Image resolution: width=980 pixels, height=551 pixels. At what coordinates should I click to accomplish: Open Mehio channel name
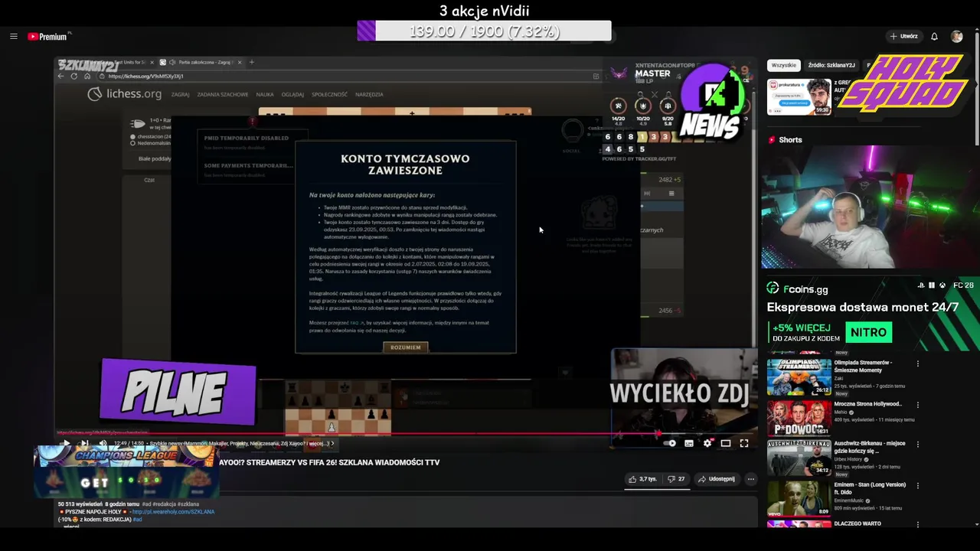point(841,412)
